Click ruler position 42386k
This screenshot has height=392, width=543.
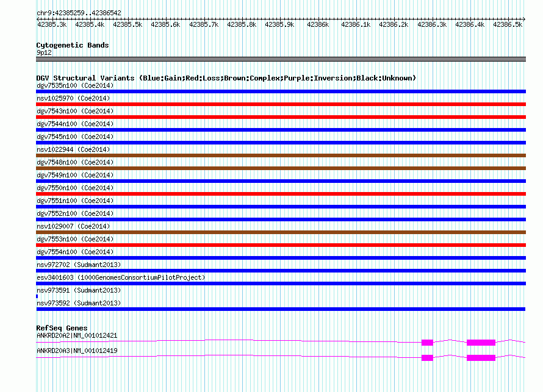click(x=318, y=24)
